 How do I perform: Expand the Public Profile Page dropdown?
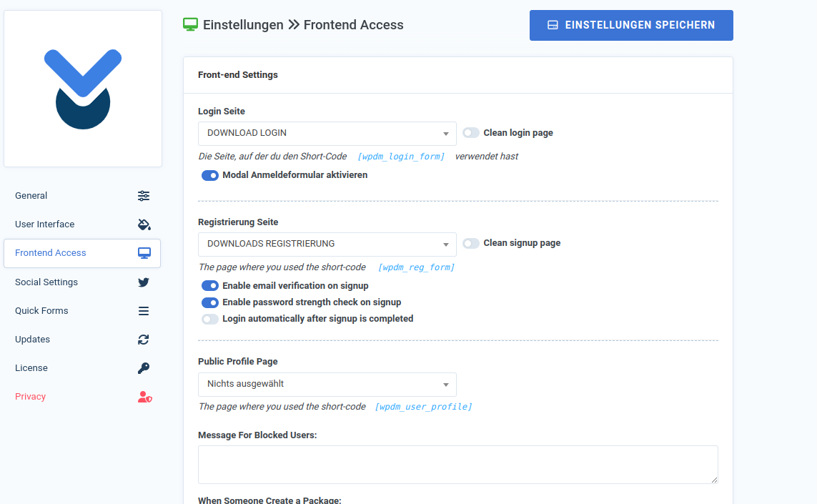[x=327, y=385]
